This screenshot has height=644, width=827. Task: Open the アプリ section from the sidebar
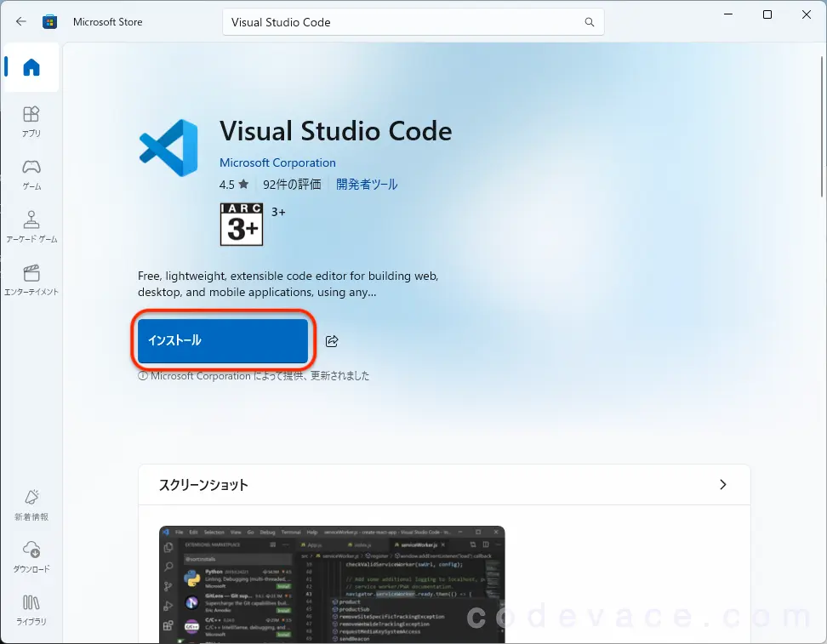tap(31, 119)
